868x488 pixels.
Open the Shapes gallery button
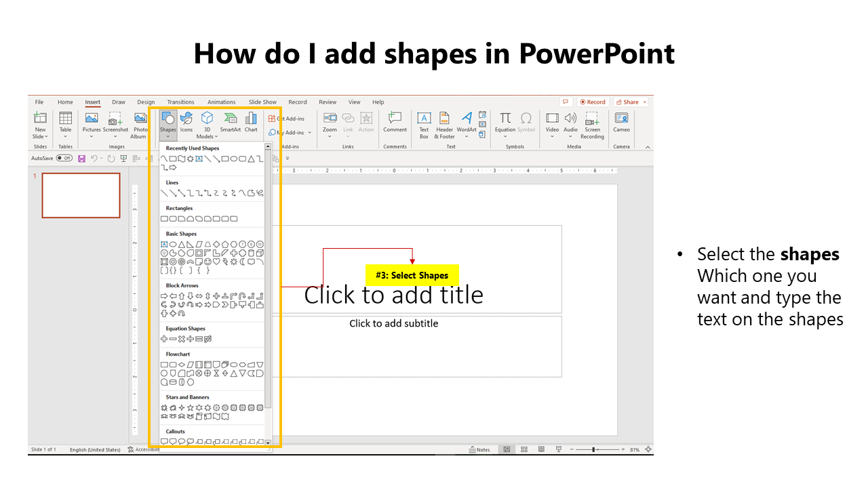pos(167,124)
